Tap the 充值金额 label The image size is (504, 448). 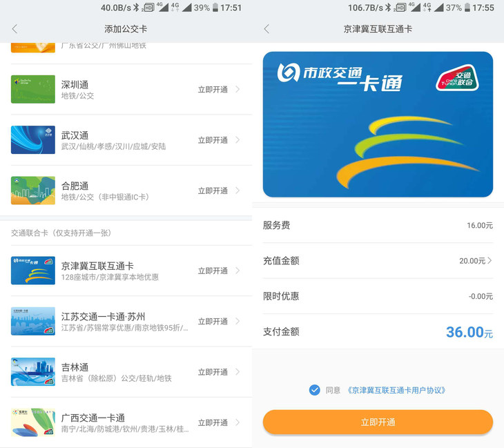point(281,261)
